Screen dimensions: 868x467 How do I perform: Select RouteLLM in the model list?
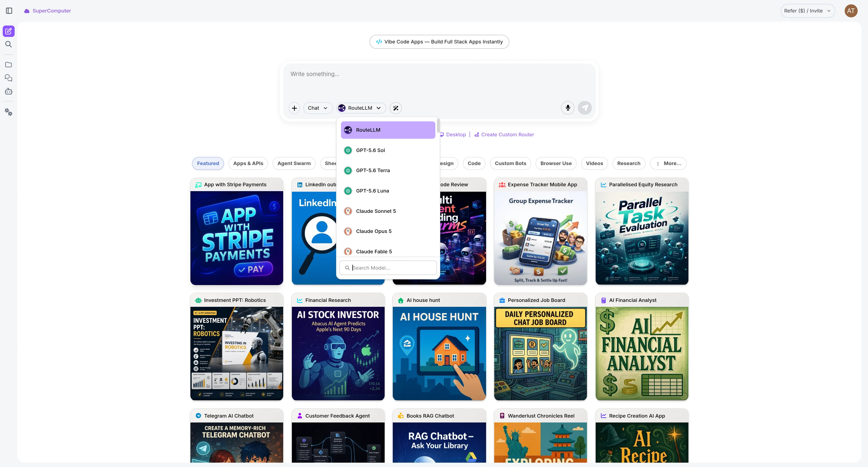point(388,130)
